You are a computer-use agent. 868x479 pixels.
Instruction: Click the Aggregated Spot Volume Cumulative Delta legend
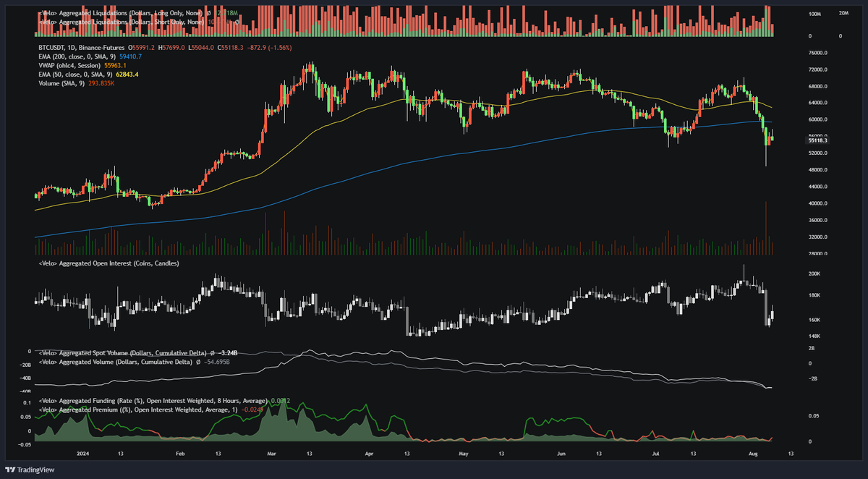click(122, 352)
